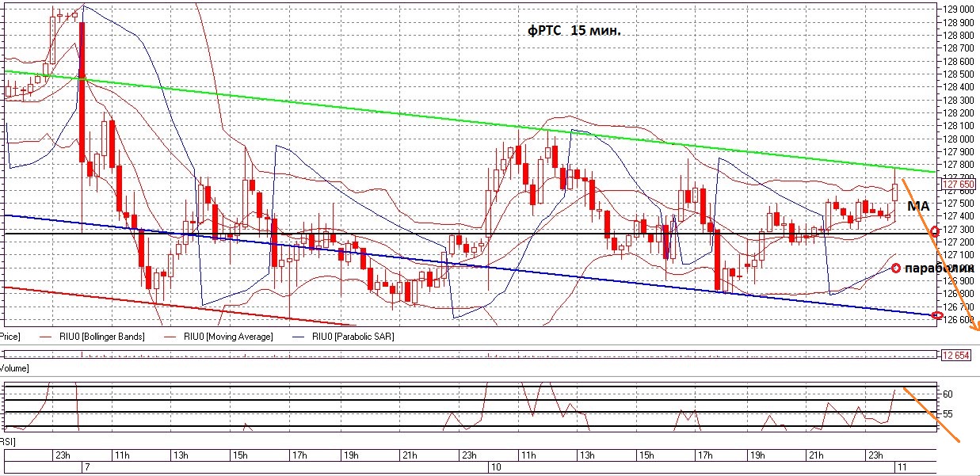Image resolution: width=980 pixels, height=476 pixels.
Task: Select the RIU0 [Parabolic SAR] legend entry
Action: tap(353, 337)
